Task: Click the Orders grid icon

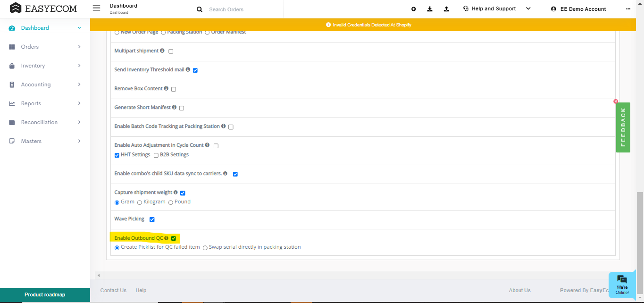Action: pos(12,47)
